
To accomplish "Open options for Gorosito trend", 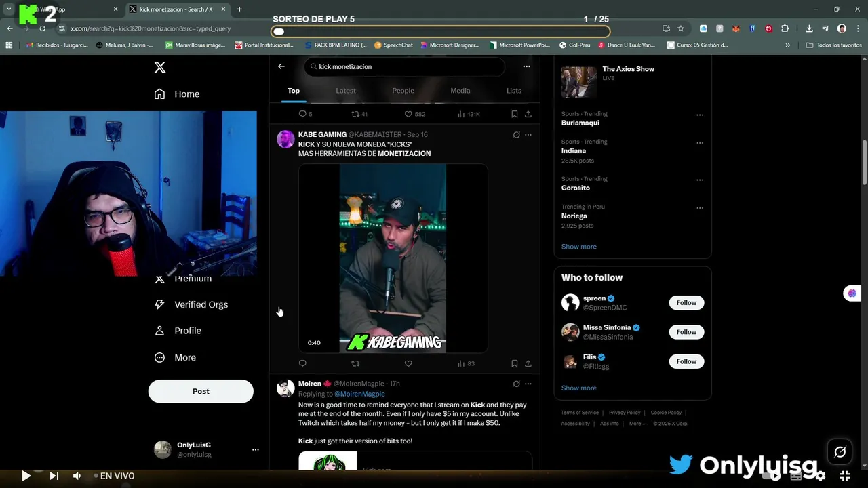I will 700,180.
